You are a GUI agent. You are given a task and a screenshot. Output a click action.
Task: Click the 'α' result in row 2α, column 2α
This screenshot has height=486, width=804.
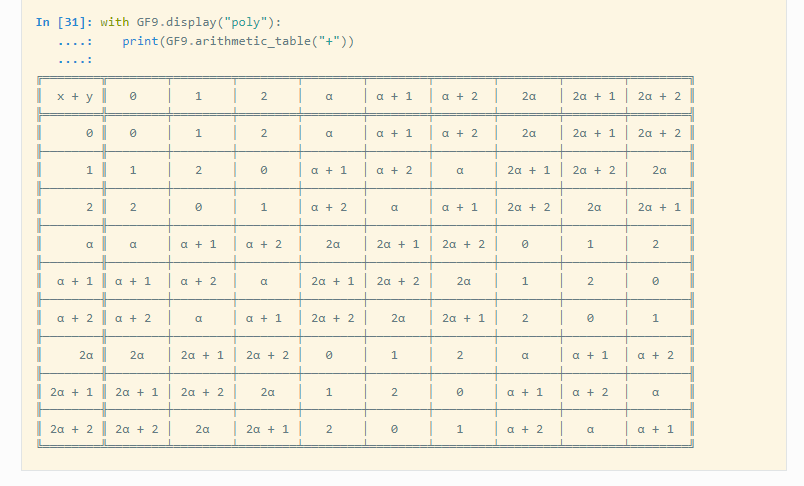click(525, 355)
